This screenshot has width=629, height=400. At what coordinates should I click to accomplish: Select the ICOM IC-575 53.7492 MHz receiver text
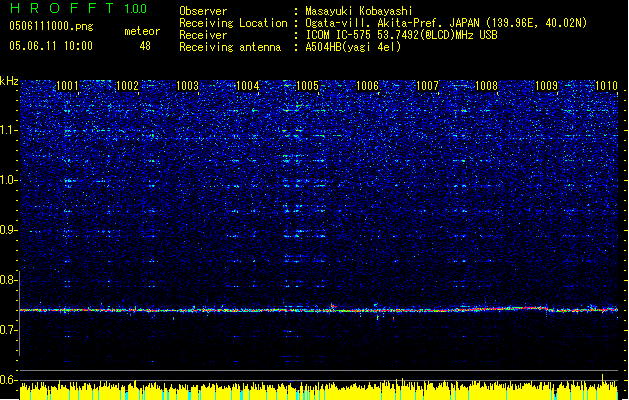click(402, 35)
